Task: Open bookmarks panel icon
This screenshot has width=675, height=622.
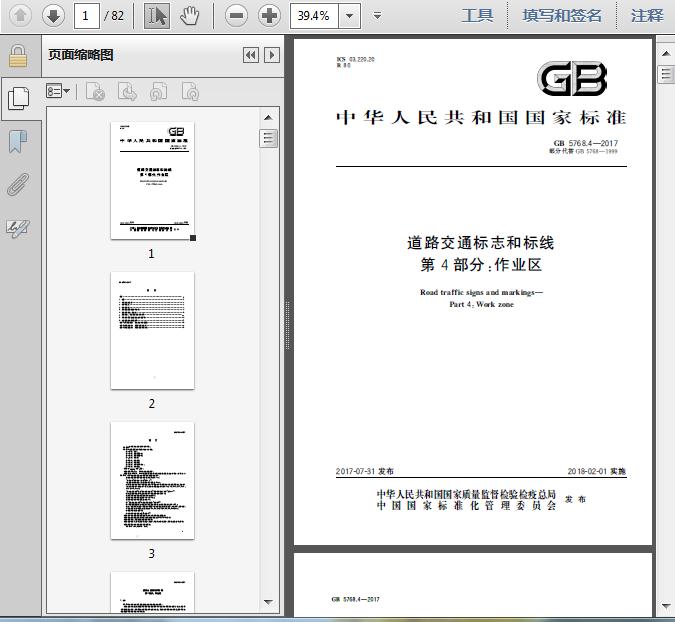Action: [x=18, y=142]
